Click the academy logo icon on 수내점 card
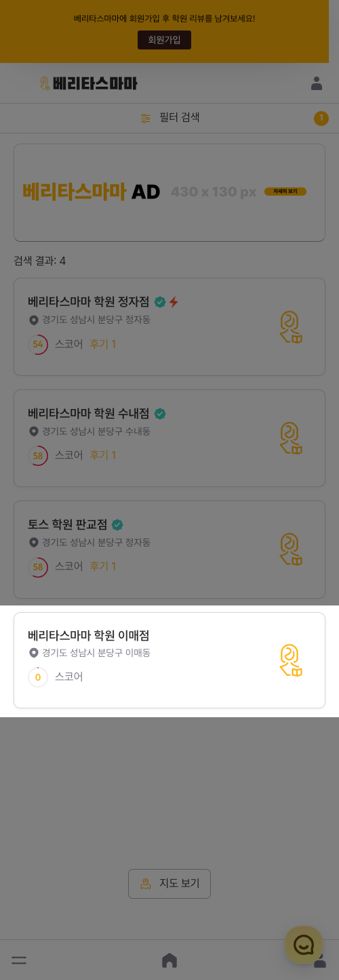The image size is (339, 980). (x=291, y=438)
